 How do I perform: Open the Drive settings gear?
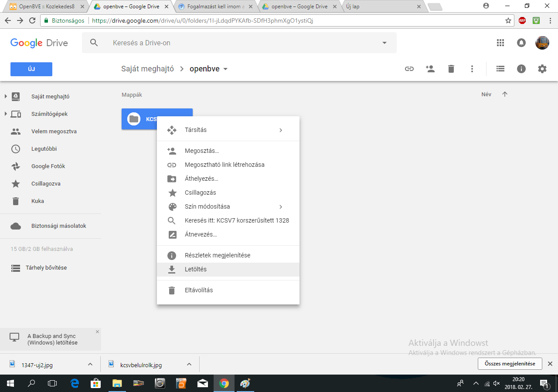542,69
